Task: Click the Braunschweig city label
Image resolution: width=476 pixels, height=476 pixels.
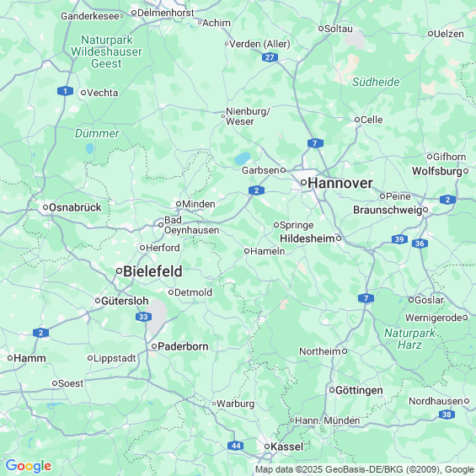Action: coord(388,210)
